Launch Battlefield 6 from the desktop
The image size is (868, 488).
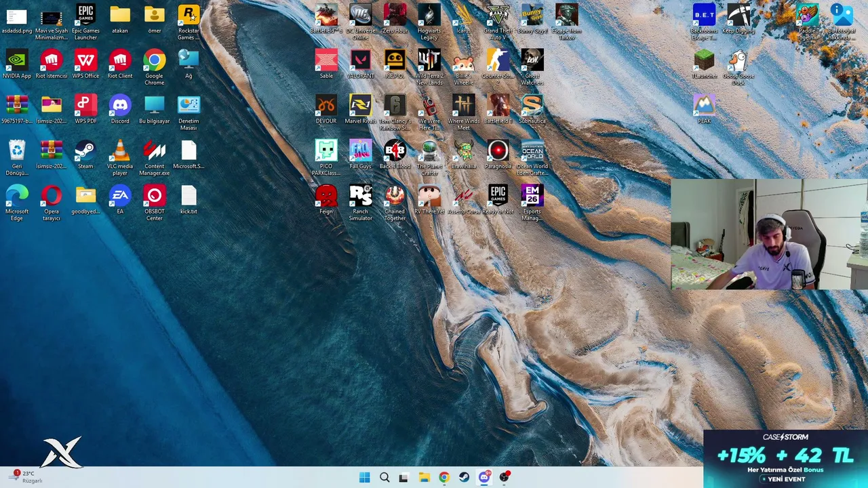tap(326, 19)
